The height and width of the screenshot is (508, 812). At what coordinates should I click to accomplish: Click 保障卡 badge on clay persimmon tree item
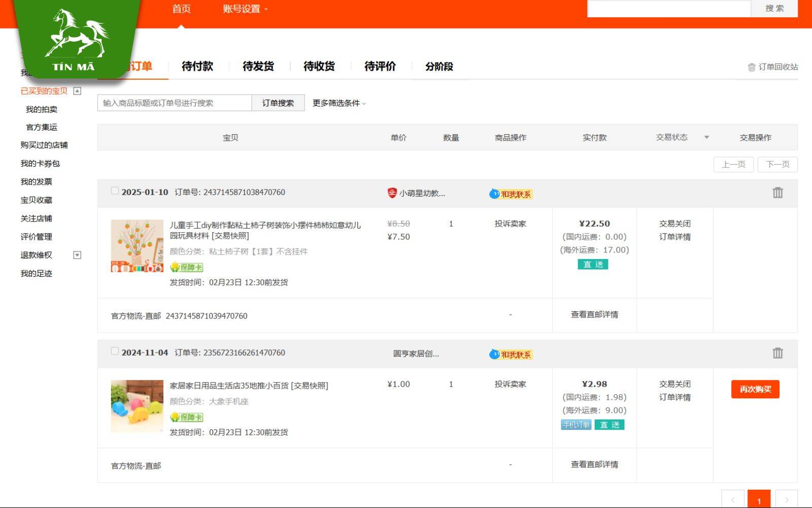187,267
